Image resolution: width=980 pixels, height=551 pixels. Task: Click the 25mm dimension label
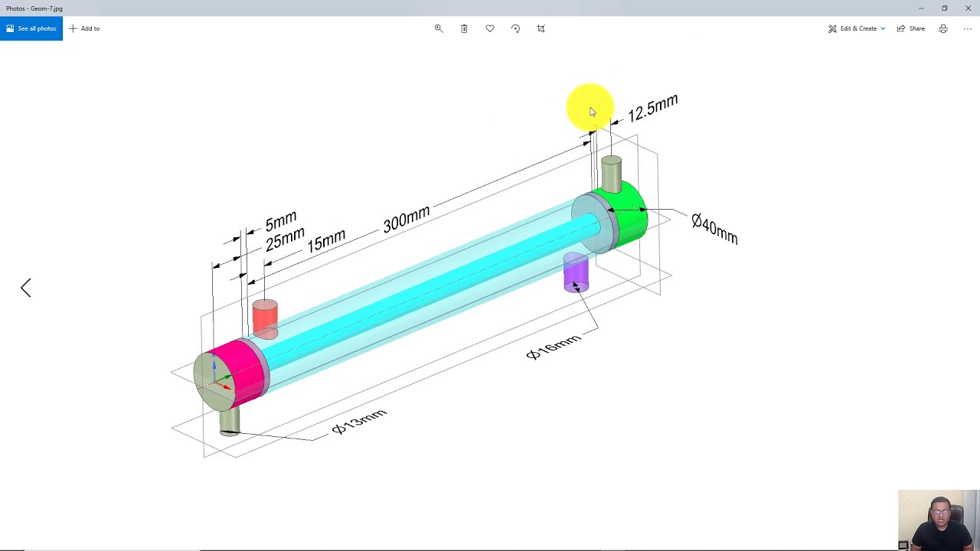coord(285,239)
